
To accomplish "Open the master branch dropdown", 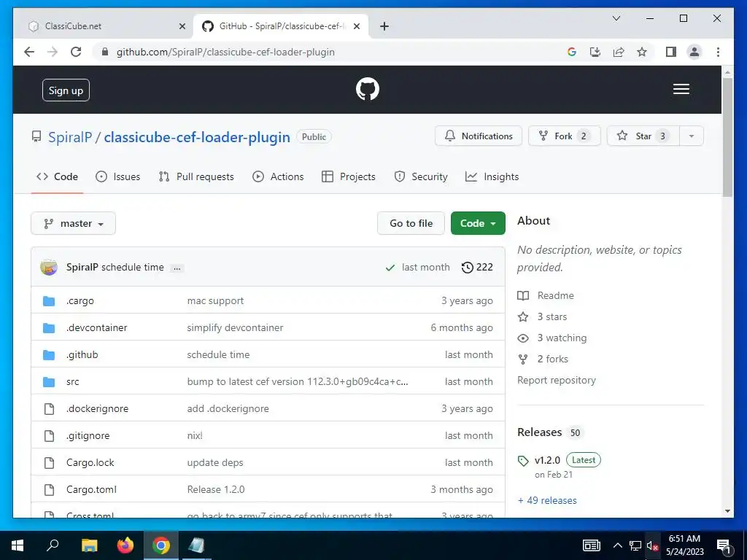I will pyautogui.click(x=74, y=223).
